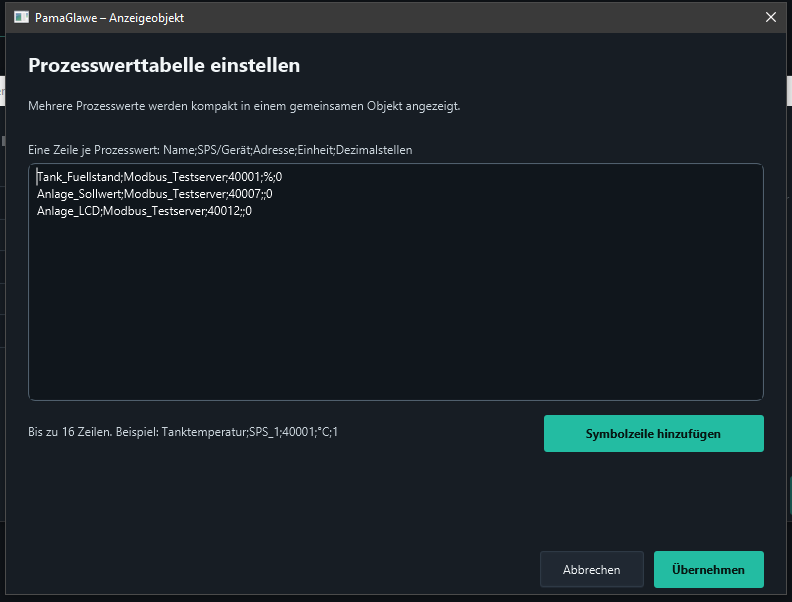Image resolution: width=792 pixels, height=602 pixels.
Task: Place cursor in the Anlage_LCD line
Action: coord(144,211)
